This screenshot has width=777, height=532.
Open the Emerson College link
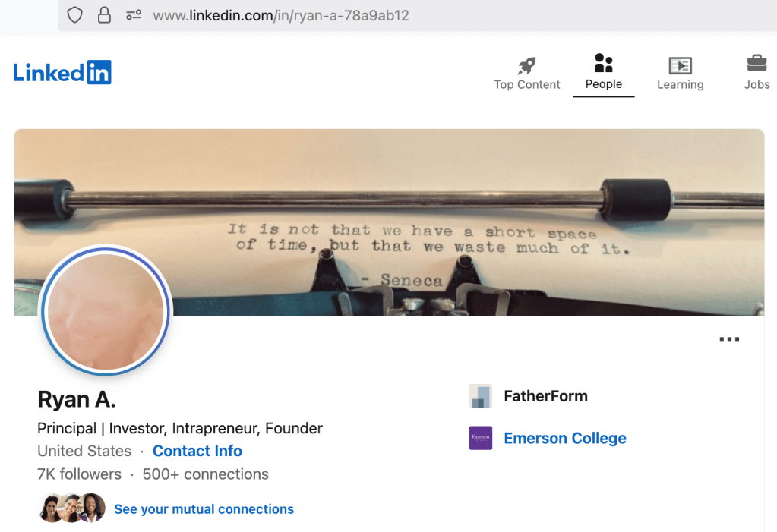565,438
